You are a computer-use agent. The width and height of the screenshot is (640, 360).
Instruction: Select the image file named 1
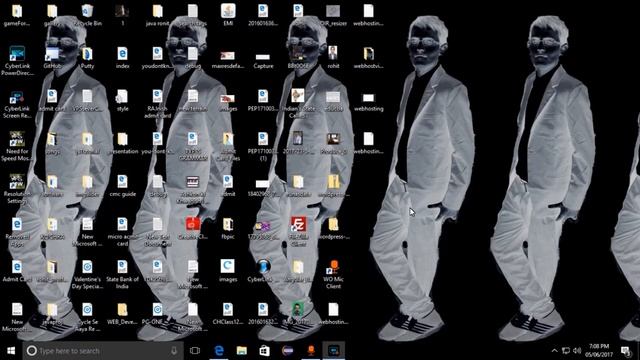[x=122, y=15]
